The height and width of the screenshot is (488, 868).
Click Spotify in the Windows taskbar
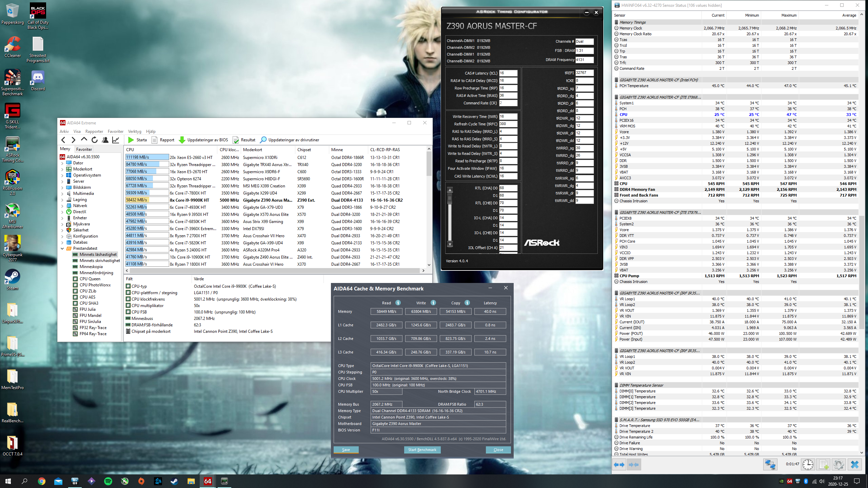(108, 481)
